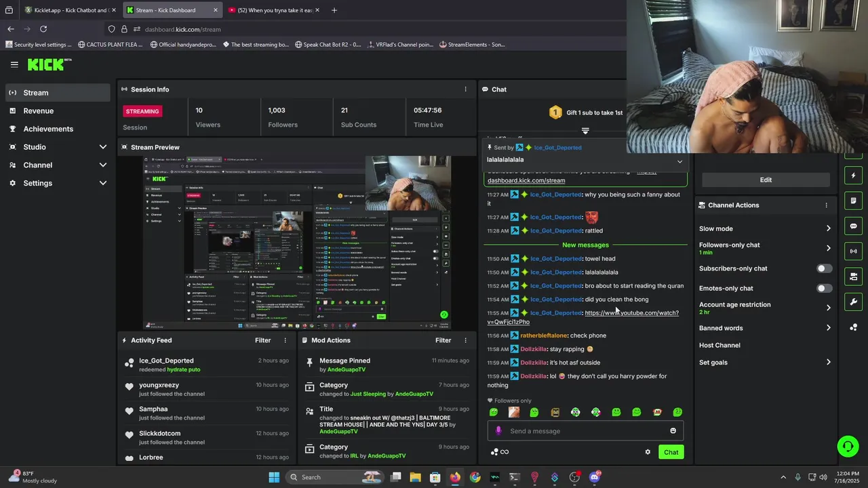
Task: Open Mod Actions Filter
Action: click(443, 340)
